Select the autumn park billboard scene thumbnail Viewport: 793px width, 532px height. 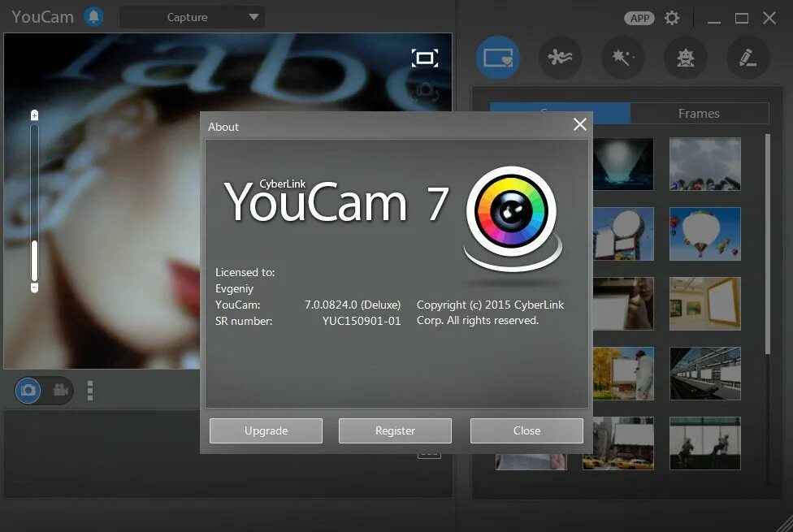pos(623,373)
